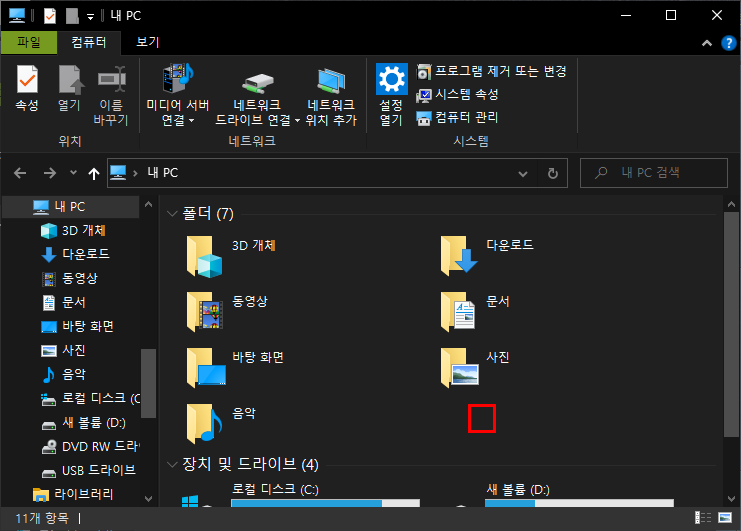The width and height of the screenshot is (741, 531).
Task: Go forward with the right arrow
Action: [x=50, y=173]
